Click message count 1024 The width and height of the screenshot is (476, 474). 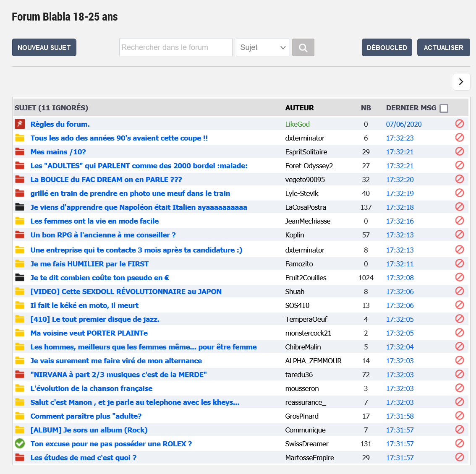[x=366, y=278]
